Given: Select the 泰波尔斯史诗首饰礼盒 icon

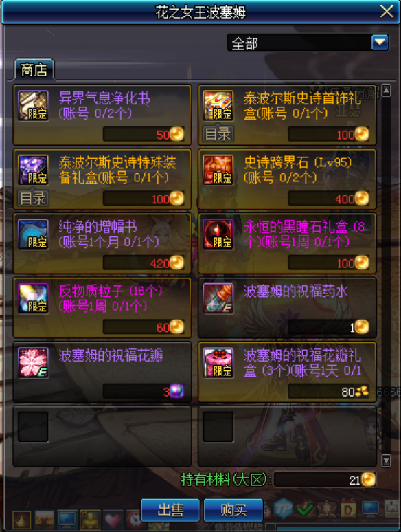Looking at the screenshot, I should pos(218,106).
